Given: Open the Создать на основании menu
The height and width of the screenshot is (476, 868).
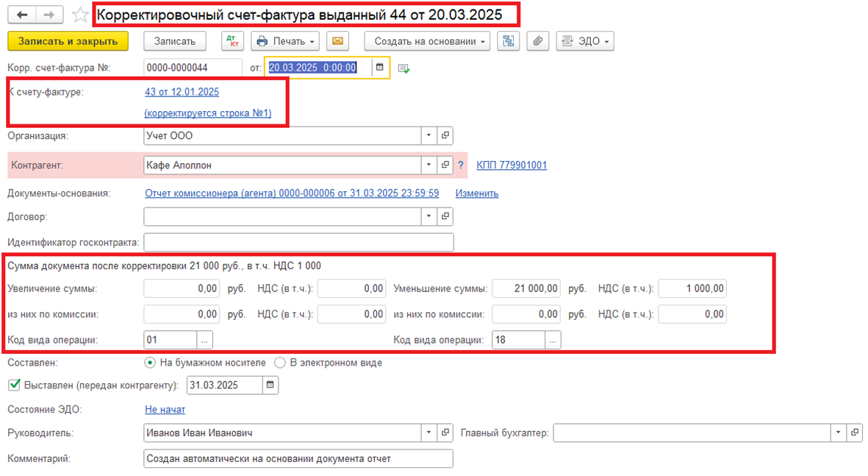Looking at the screenshot, I should 427,42.
